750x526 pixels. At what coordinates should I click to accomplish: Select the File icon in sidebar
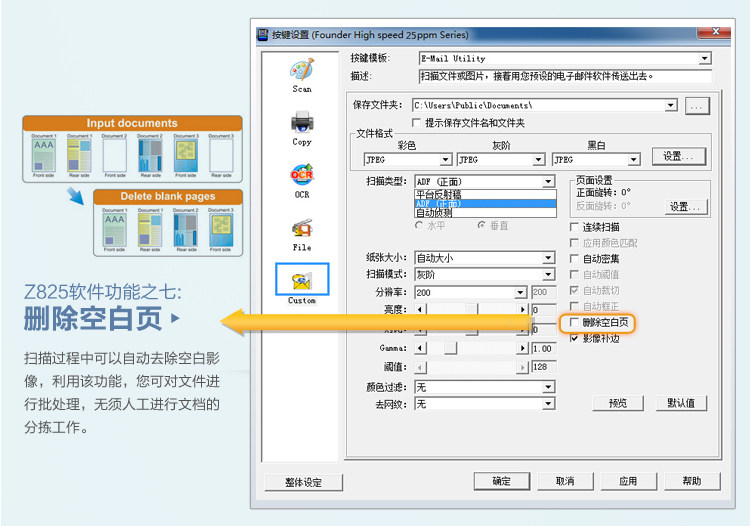[302, 229]
